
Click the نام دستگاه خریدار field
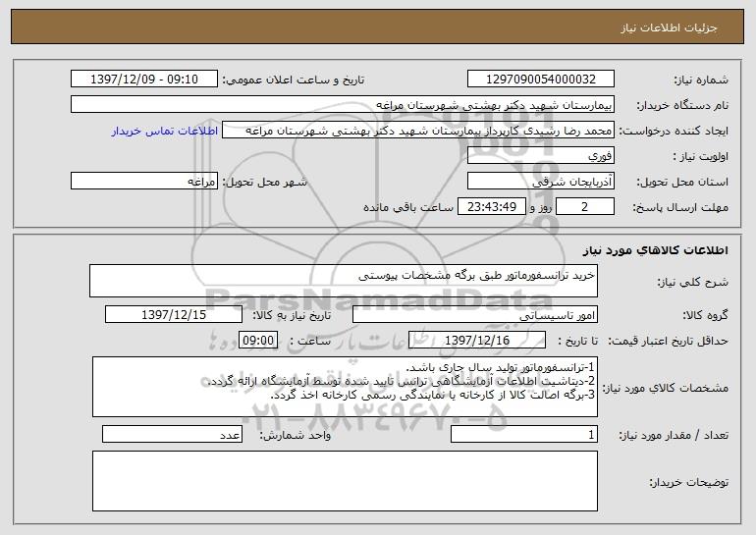point(343,104)
